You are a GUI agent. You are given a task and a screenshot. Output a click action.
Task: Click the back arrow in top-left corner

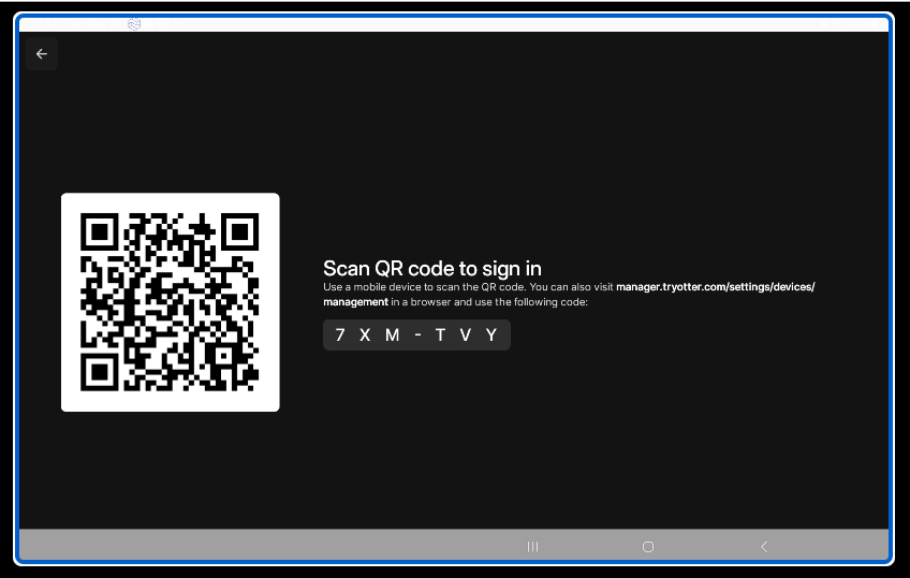pos(42,54)
